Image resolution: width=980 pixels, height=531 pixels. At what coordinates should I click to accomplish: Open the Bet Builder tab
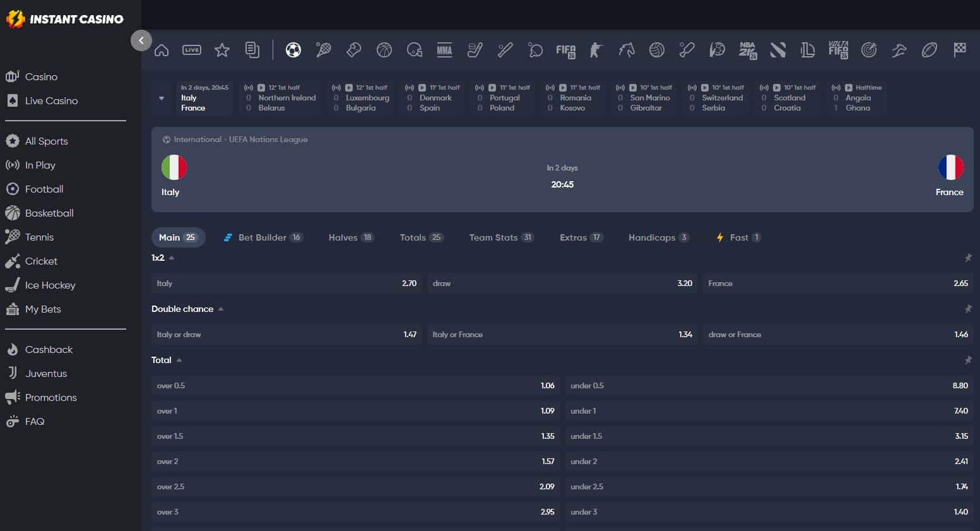263,237
